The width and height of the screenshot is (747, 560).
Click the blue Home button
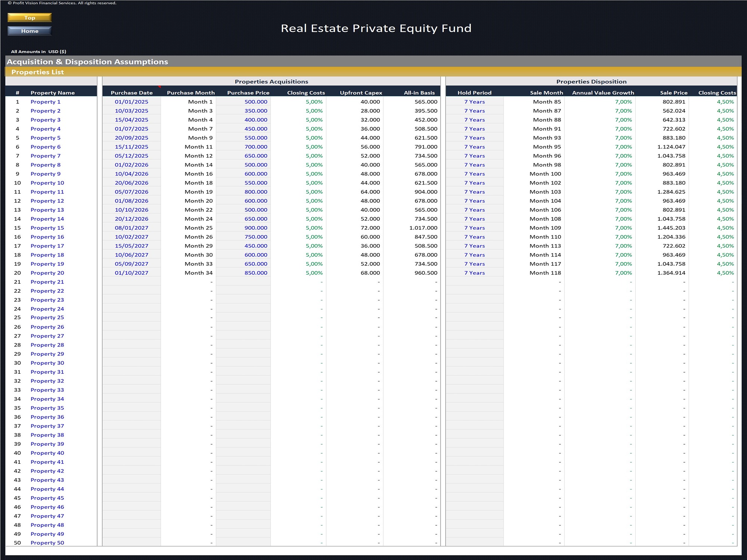[30, 31]
